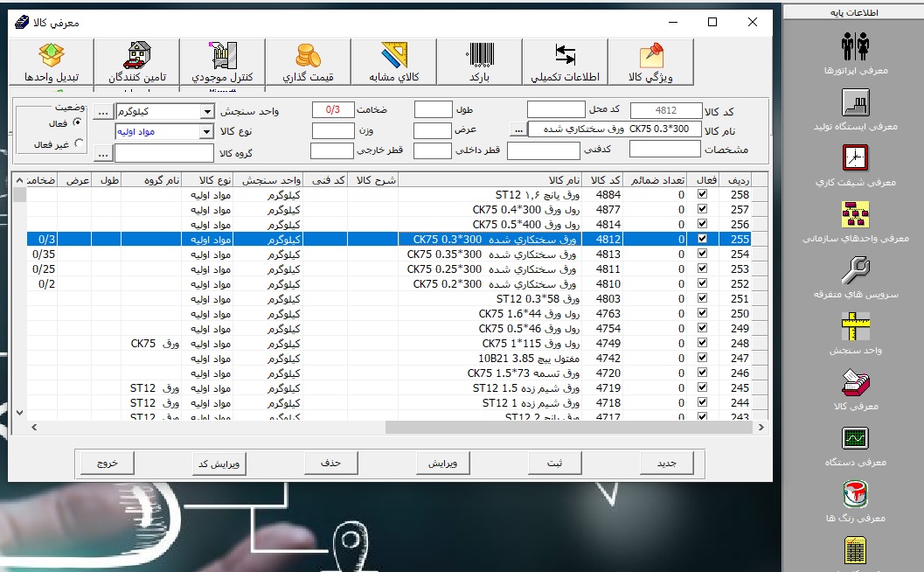Viewport: 924px width, 572px height.
Task: Select the غير فعال inactive radio button
Action: 79,143
